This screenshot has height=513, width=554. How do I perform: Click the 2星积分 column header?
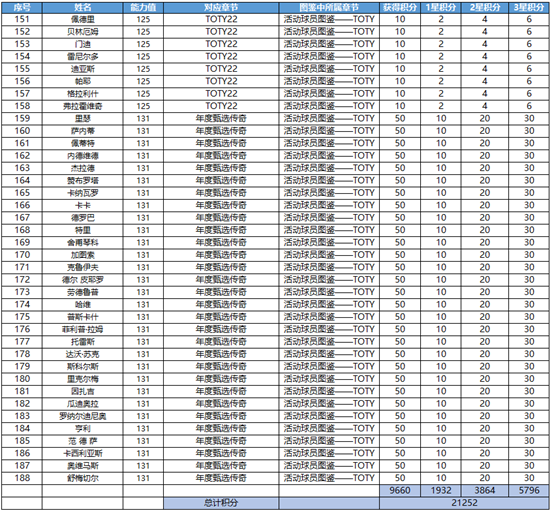point(485,7)
